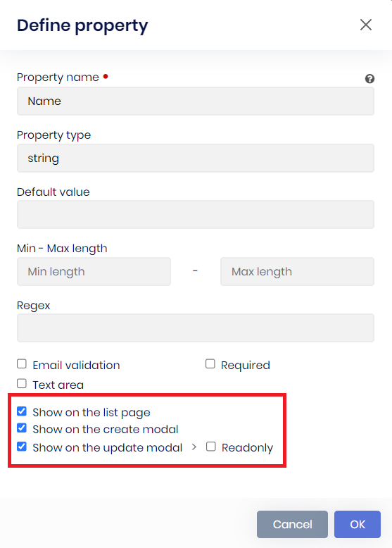The image size is (392, 548).
Task: Click the help question mark icon
Action: point(369,79)
